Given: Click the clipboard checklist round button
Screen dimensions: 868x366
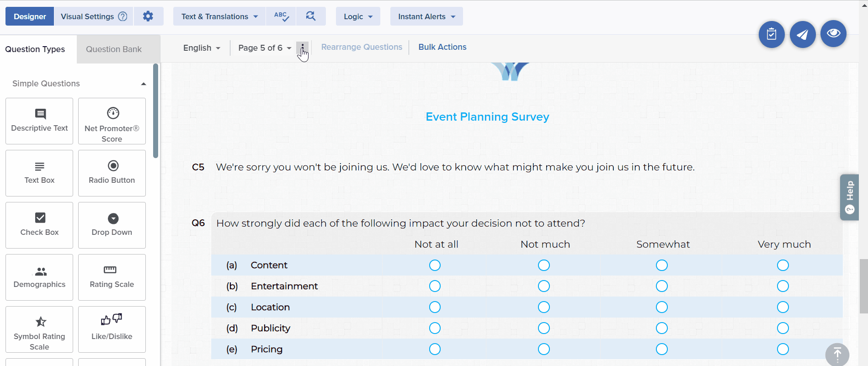Looking at the screenshot, I should pos(772,34).
